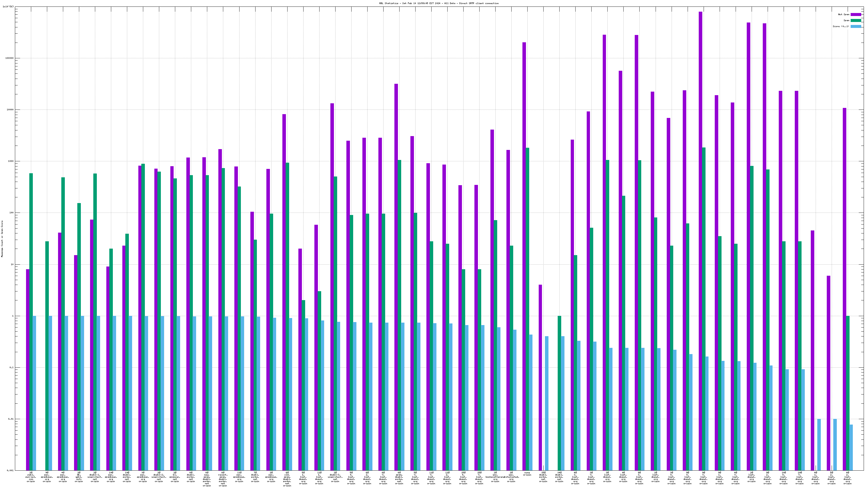Click the 1x10^(6) top axis tick label
The width and height of the screenshot is (868, 488).
click(8, 7)
